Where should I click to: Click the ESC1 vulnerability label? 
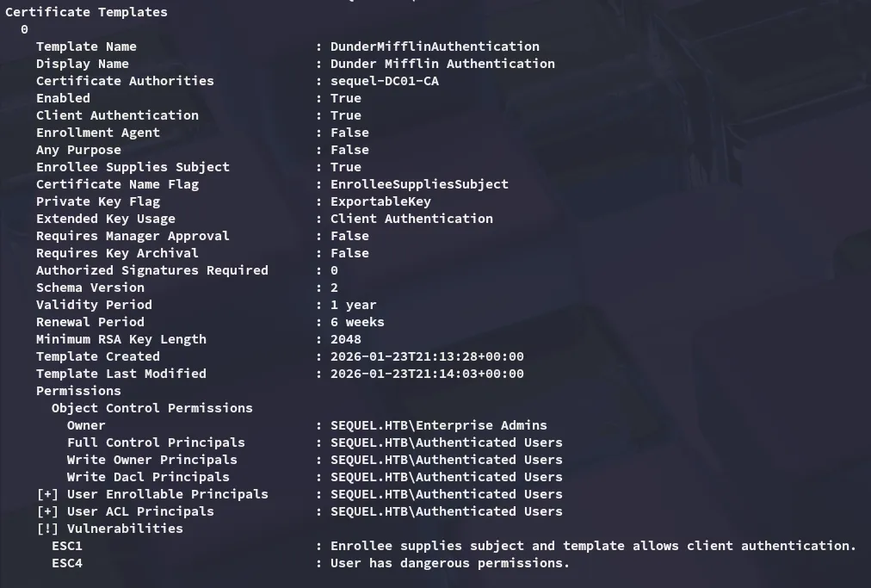(67, 546)
